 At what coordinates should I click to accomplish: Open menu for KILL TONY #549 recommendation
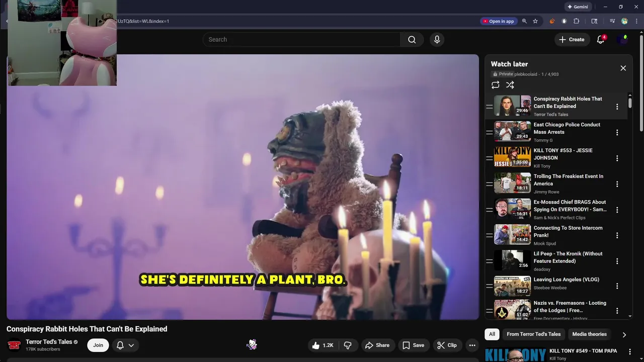tap(629, 351)
